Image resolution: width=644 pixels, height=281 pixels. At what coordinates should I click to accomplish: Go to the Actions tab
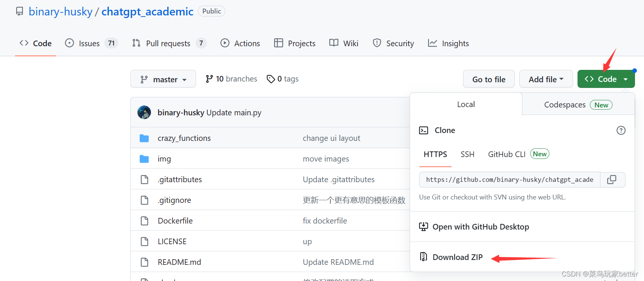pyautogui.click(x=240, y=43)
